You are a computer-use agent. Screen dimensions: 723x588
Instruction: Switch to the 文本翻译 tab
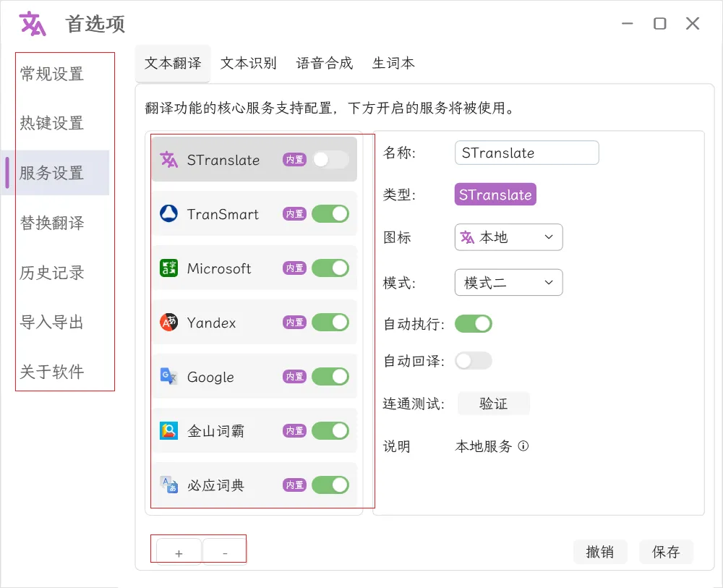coord(173,63)
